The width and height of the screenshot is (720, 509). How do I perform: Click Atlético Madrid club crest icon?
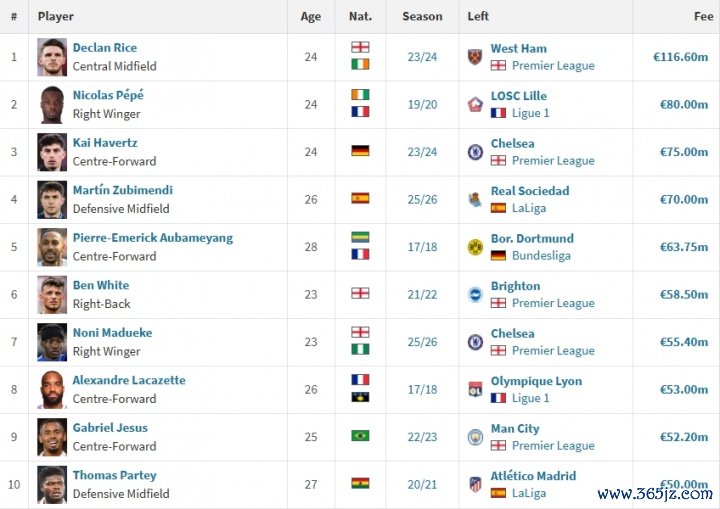click(x=475, y=485)
